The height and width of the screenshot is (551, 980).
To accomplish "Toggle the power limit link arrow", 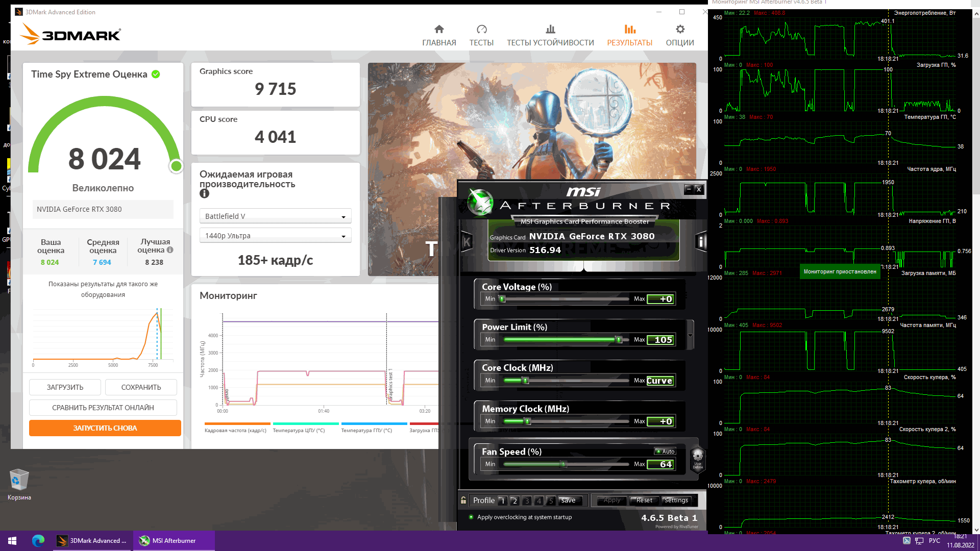I will [x=690, y=335].
